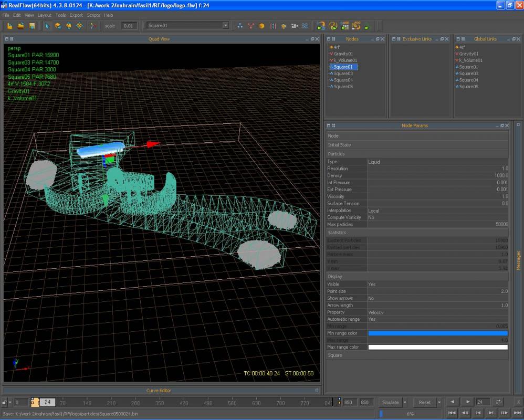Open the Scripts menu
Screen dimensions: 524x420
coord(93,15)
